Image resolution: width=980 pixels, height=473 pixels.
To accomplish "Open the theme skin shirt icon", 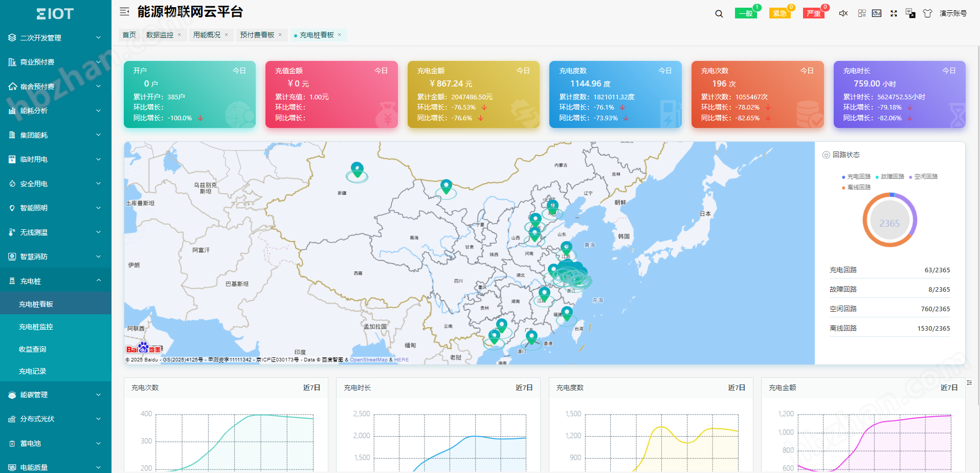I will coord(927,13).
